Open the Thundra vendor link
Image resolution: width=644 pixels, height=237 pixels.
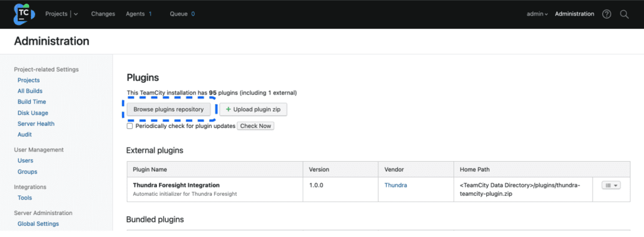pos(396,185)
